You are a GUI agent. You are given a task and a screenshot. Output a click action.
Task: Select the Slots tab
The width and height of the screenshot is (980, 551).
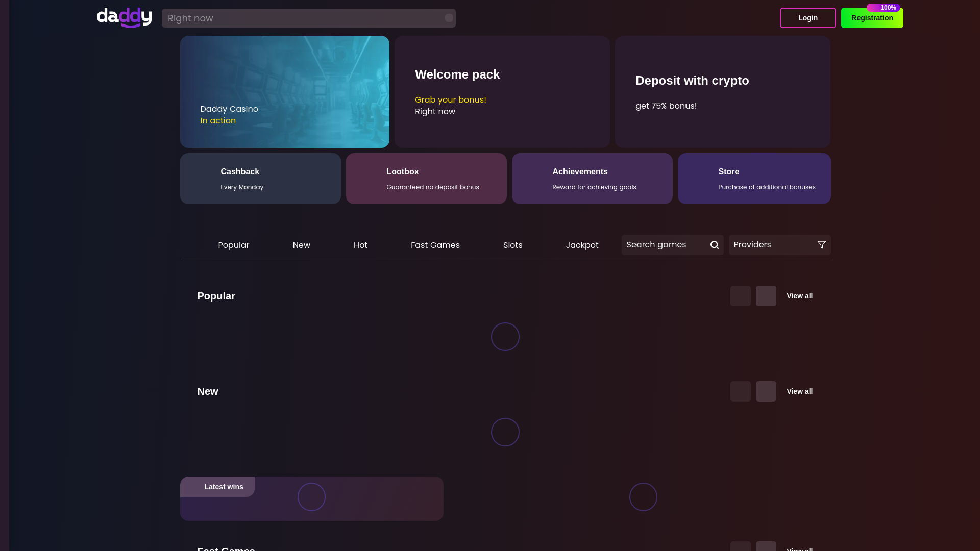(513, 245)
